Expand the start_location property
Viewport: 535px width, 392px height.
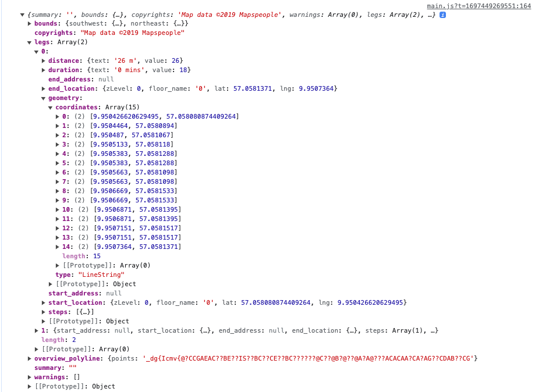[x=44, y=303]
